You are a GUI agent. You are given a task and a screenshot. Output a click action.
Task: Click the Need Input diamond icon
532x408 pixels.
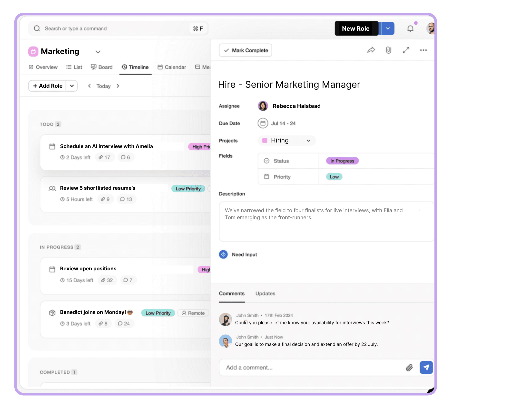[223, 254]
